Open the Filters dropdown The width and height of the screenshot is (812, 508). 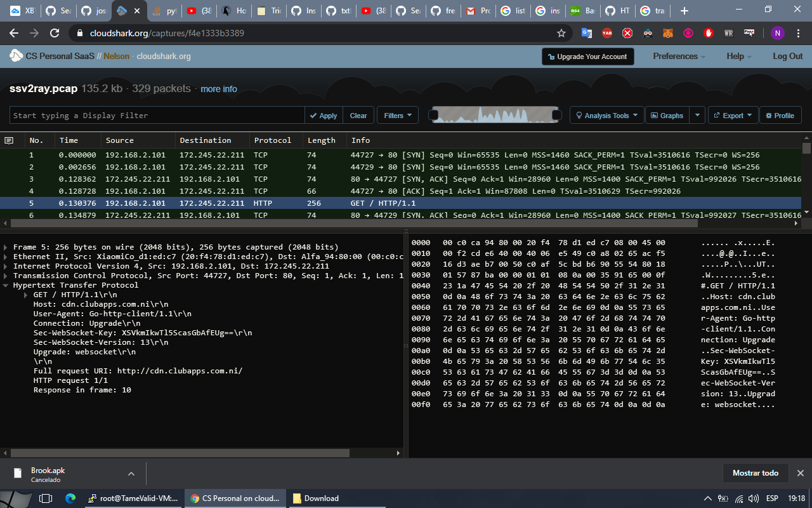(398, 116)
